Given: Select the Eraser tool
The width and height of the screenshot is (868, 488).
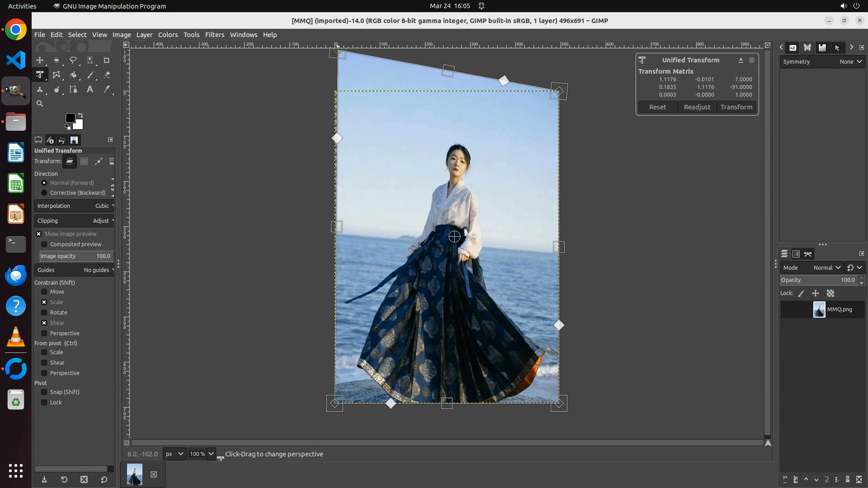Looking at the screenshot, I should pos(107,75).
